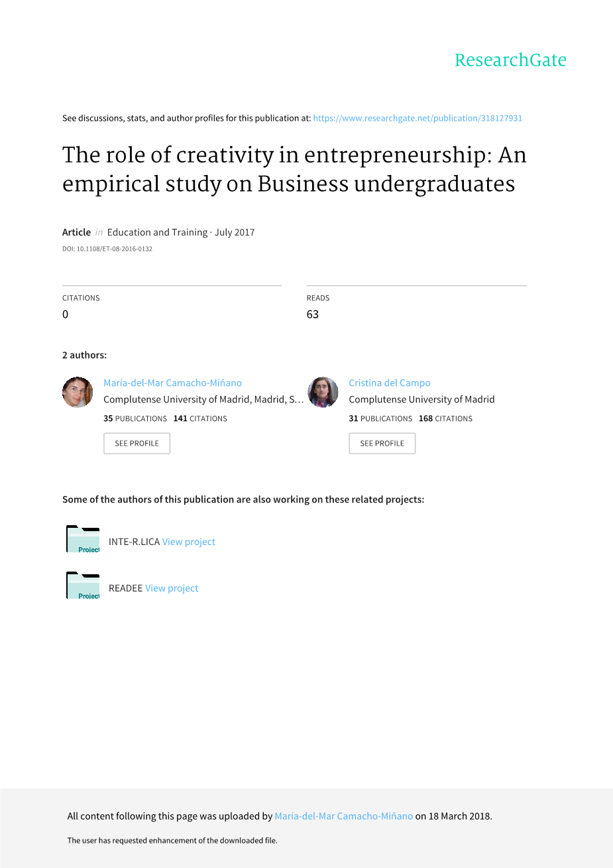613x868 pixels.
Task: Click the citations count of 0
Action: 66,314
